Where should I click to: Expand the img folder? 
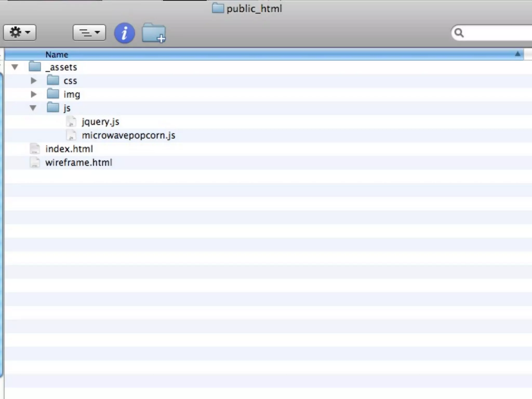pos(34,94)
